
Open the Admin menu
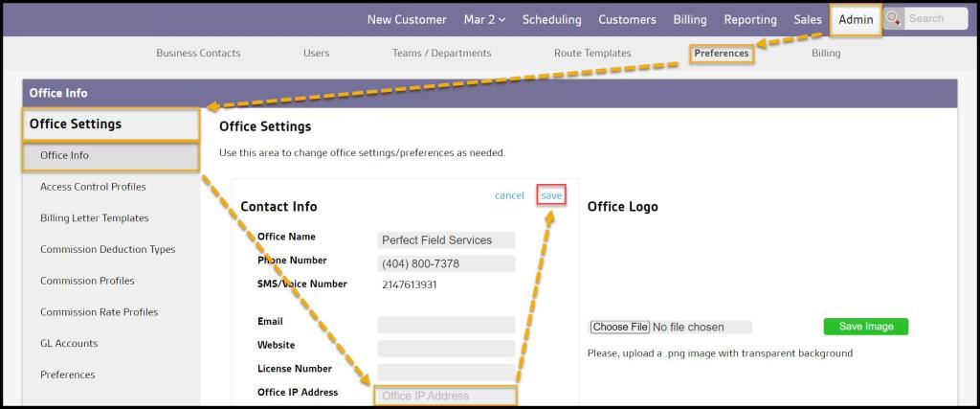pyautogui.click(x=855, y=19)
